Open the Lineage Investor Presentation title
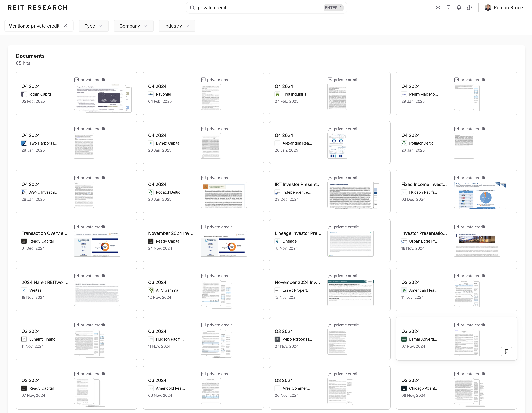 pos(298,233)
